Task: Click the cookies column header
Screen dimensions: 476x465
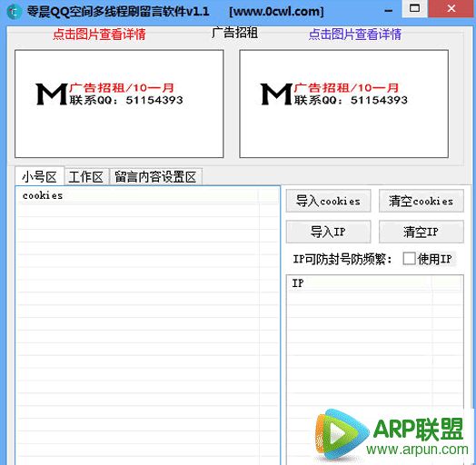Action: [138, 196]
